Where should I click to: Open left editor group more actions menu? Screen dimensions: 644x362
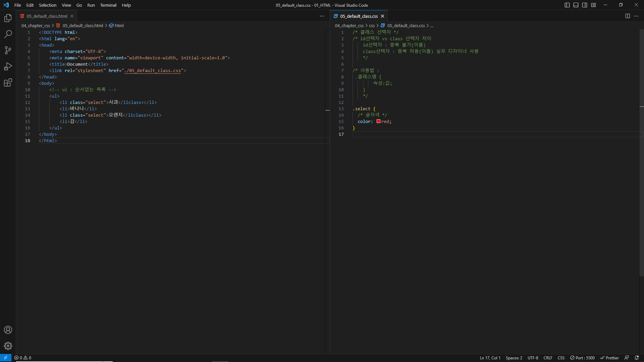coord(322,16)
